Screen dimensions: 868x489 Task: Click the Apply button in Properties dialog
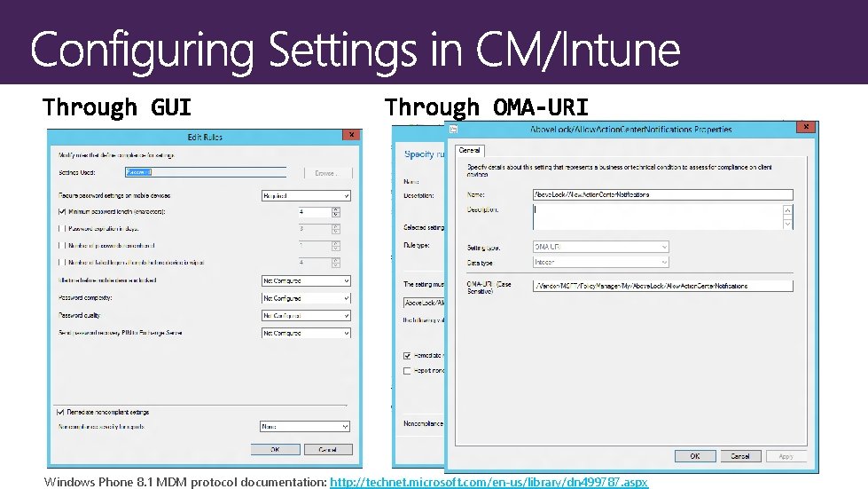click(x=786, y=456)
